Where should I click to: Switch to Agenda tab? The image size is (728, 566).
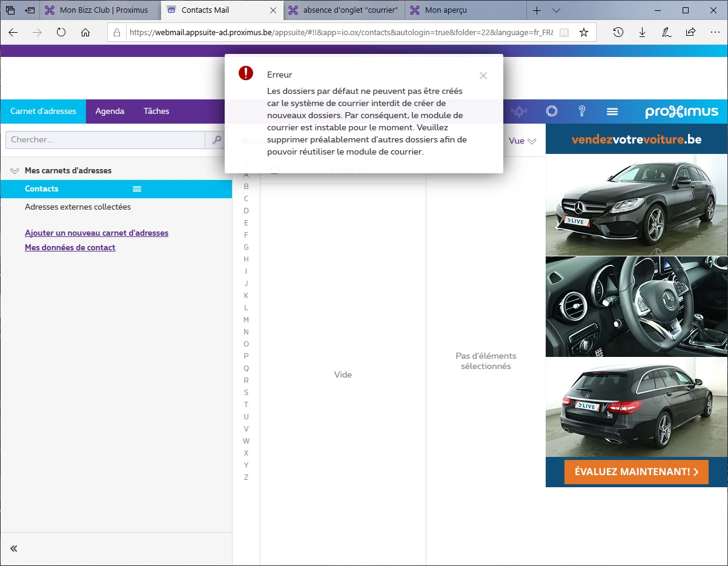pyautogui.click(x=110, y=112)
